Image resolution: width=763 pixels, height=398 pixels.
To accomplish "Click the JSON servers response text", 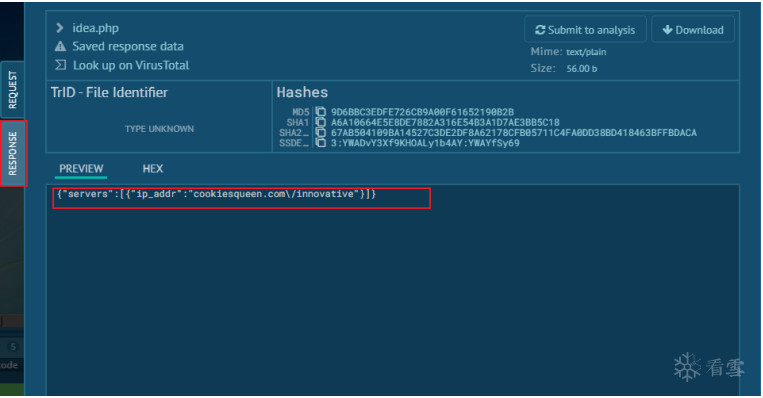I will pos(217,194).
